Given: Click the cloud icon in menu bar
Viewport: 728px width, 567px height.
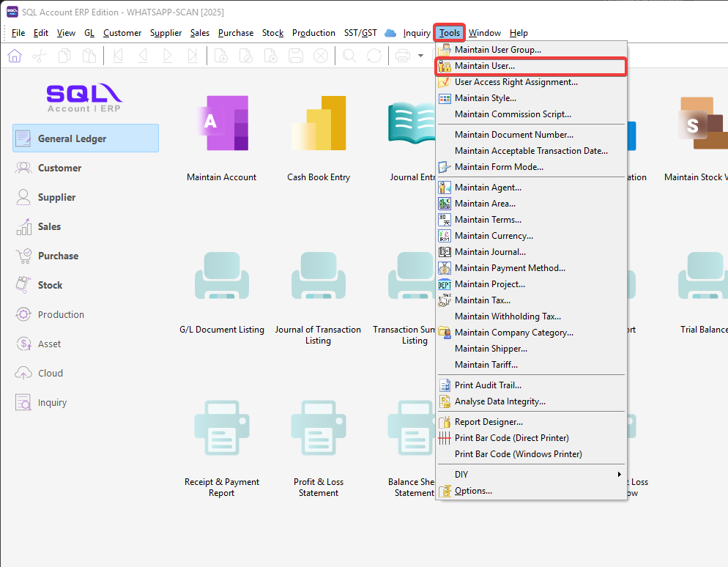Looking at the screenshot, I should pos(390,33).
